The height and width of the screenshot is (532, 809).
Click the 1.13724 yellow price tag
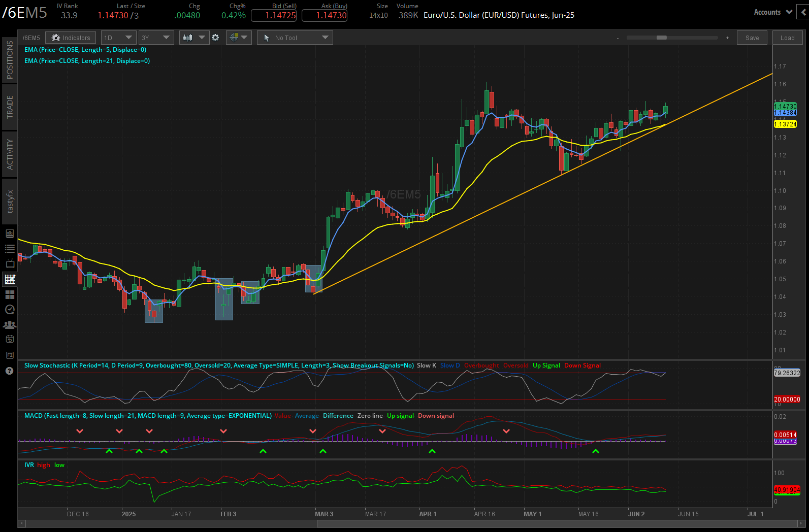(785, 124)
